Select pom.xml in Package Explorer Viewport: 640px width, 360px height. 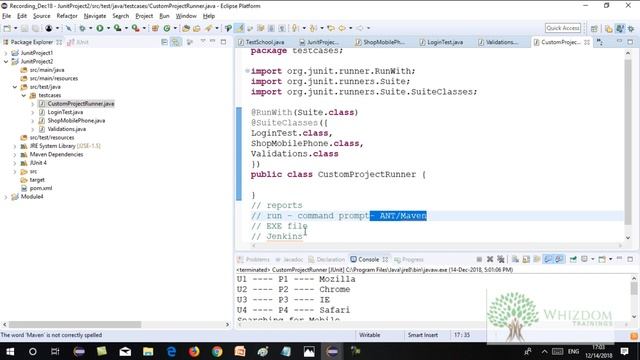pyautogui.click(x=40, y=189)
